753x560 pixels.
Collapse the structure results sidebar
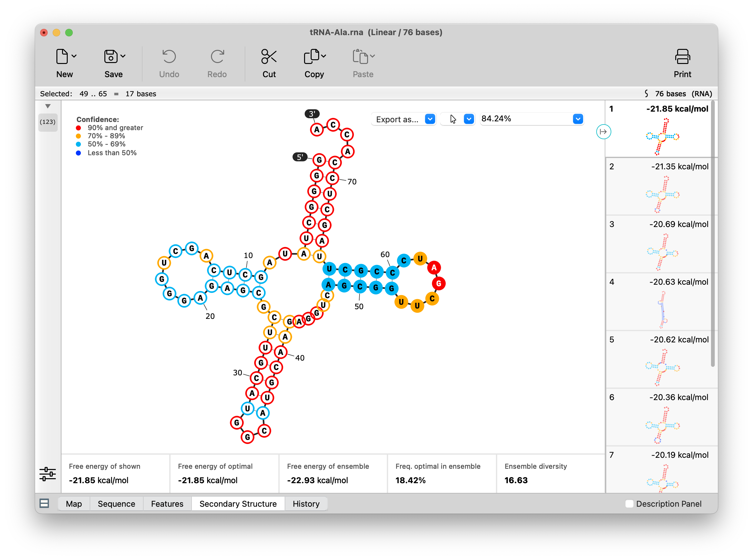[x=603, y=132]
